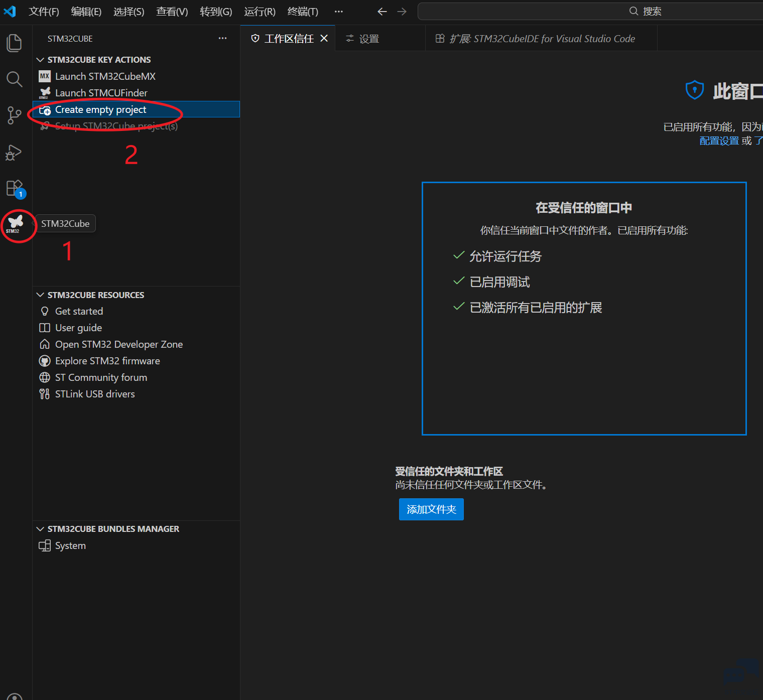
Task: Open the Accounts icon at sidebar bottom
Action: pos(15,696)
